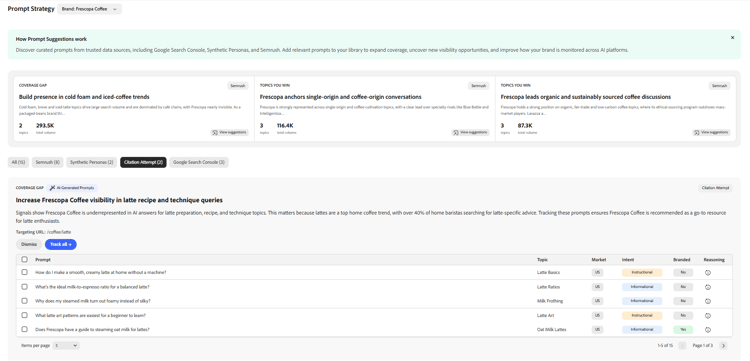Open reasoning icon for Latte Ratios row

[x=708, y=287]
